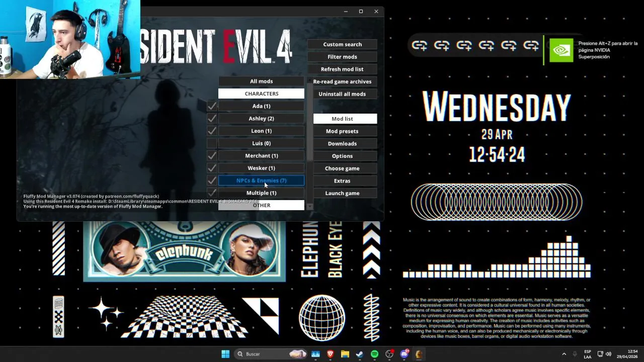Screen dimensions: 644x362
Task: Toggle the Ada mods checkbox
Action: coord(212,106)
